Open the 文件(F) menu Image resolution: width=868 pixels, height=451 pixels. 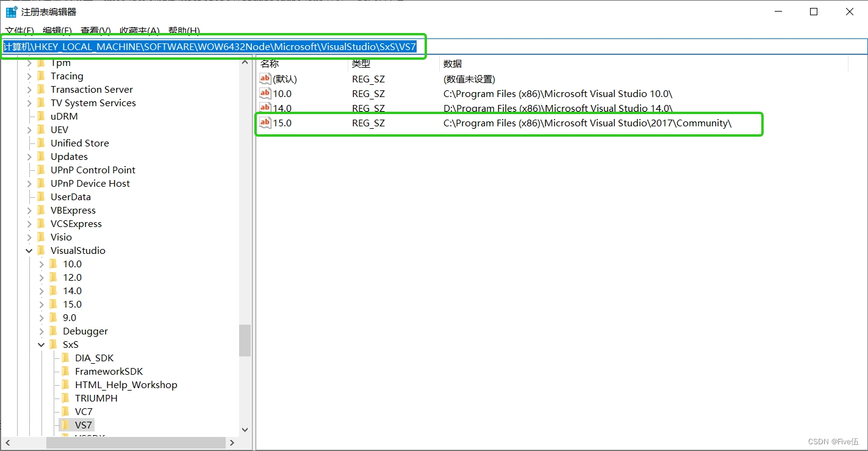[x=20, y=31]
